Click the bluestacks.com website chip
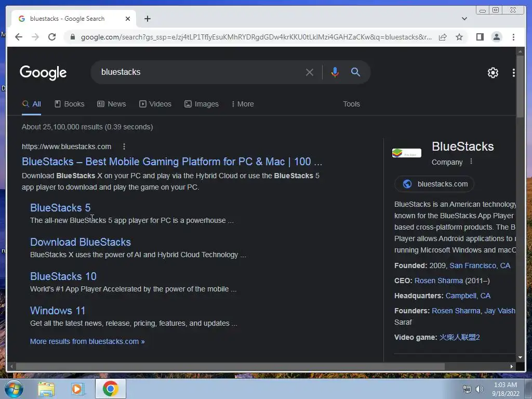Viewport: 532px width, 399px height. point(434,184)
